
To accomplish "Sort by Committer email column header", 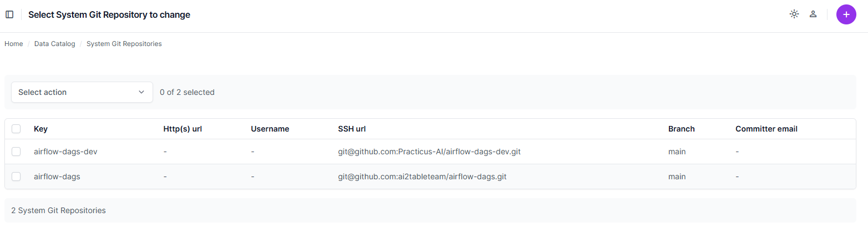I will 767,129.
